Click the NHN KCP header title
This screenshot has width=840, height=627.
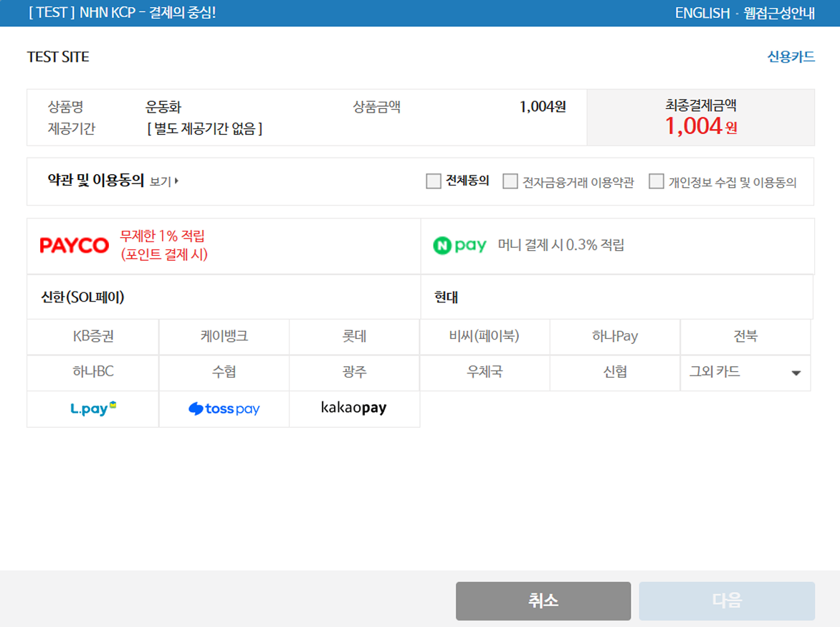[x=122, y=13]
